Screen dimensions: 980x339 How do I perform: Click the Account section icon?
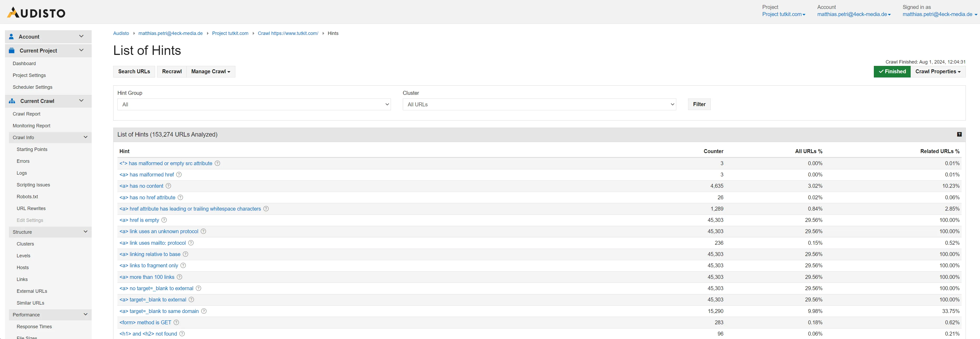click(11, 36)
